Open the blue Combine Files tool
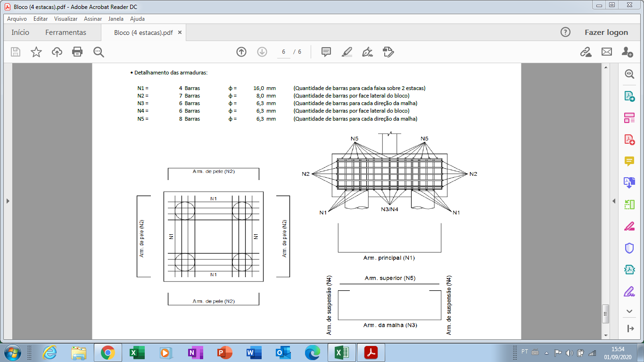644x362 pixels. tap(629, 183)
